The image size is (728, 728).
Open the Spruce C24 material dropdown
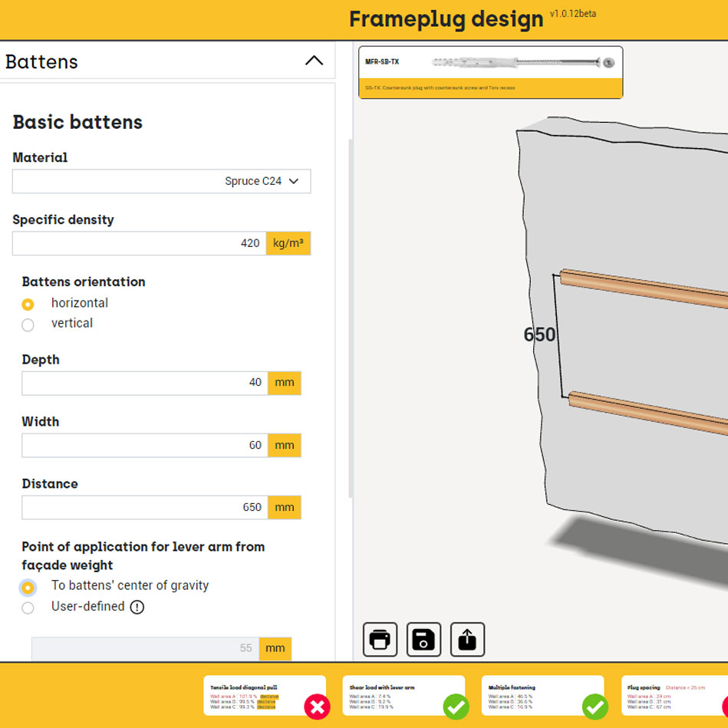point(161,181)
